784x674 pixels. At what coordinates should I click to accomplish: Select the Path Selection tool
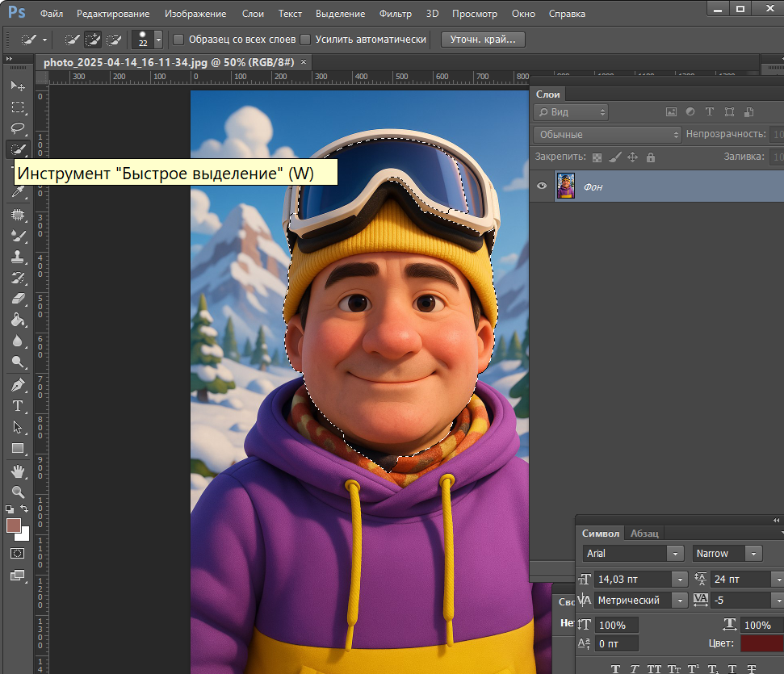point(18,427)
